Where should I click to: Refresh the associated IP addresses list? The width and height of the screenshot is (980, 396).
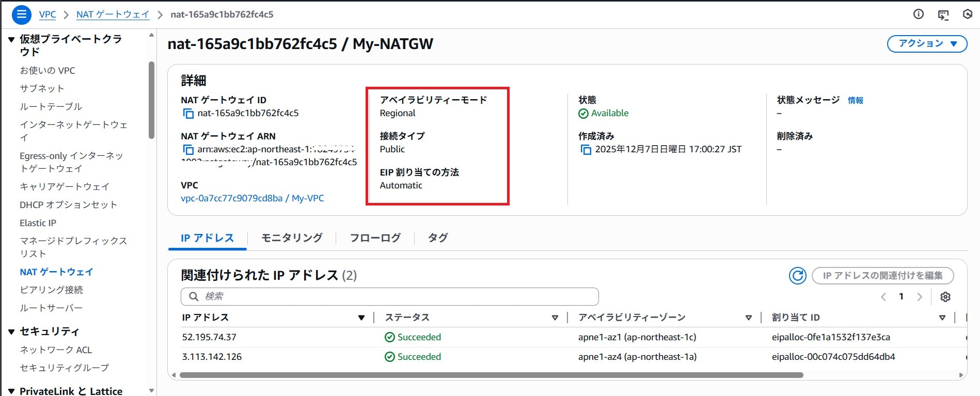(798, 276)
